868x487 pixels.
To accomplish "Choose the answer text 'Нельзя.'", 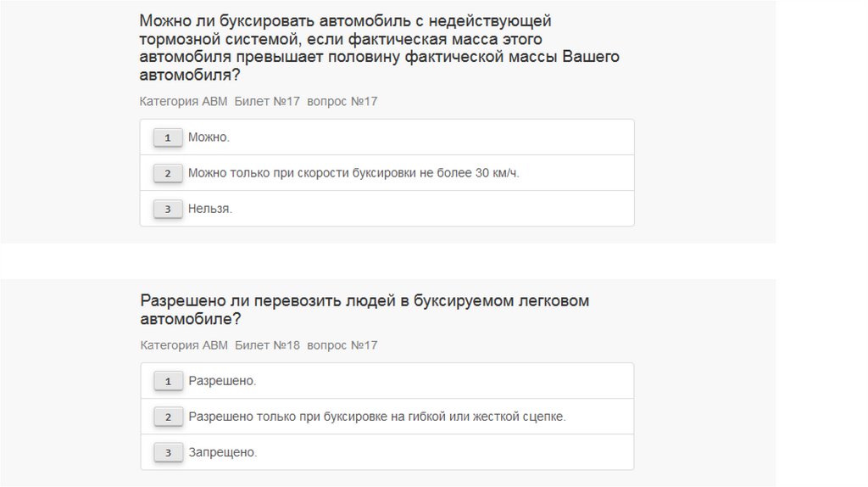I will click(209, 209).
